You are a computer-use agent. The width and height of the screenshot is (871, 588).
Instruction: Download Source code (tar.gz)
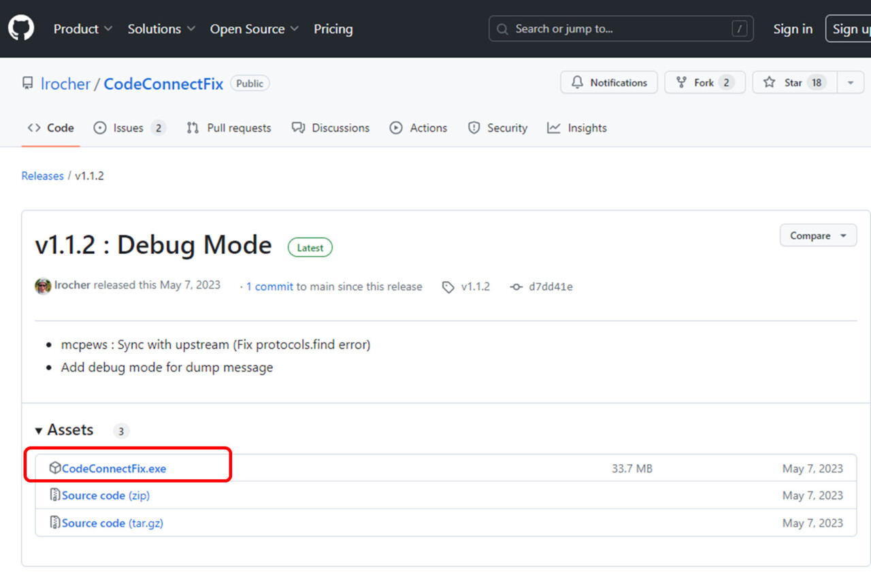click(112, 523)
